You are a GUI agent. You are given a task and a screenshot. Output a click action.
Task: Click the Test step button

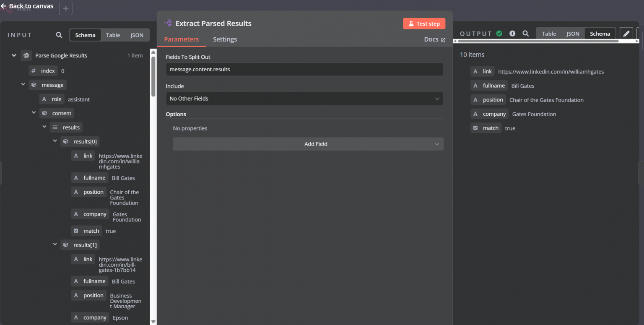click(424, 23)
